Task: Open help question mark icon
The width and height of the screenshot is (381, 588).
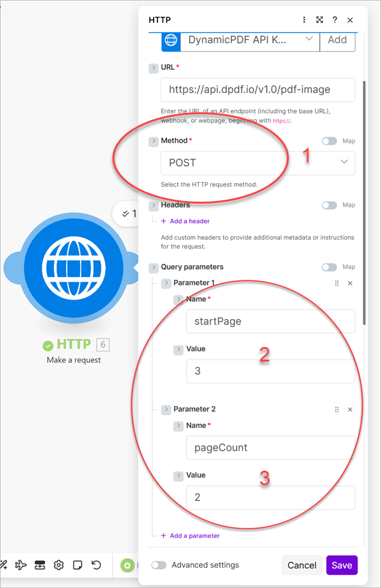Action: point(335,20)
